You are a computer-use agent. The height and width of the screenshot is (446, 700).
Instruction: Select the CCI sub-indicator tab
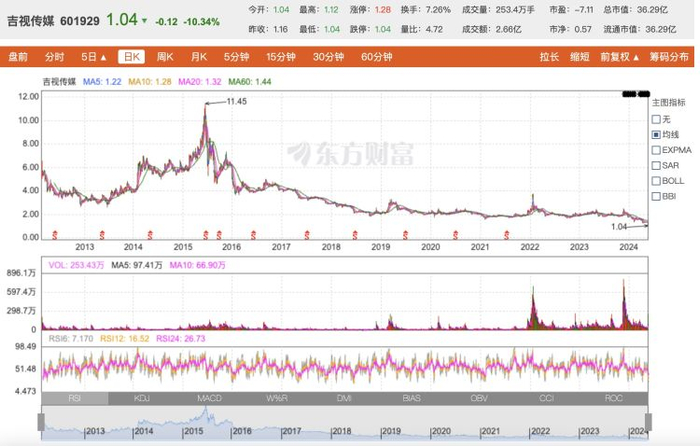[x=546, y=398]
